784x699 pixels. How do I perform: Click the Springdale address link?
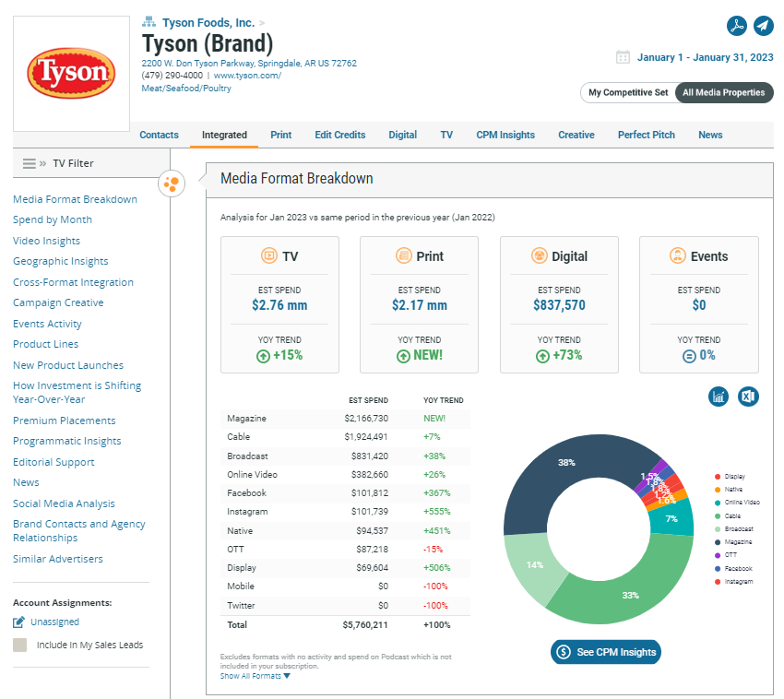tap(249, 64)
